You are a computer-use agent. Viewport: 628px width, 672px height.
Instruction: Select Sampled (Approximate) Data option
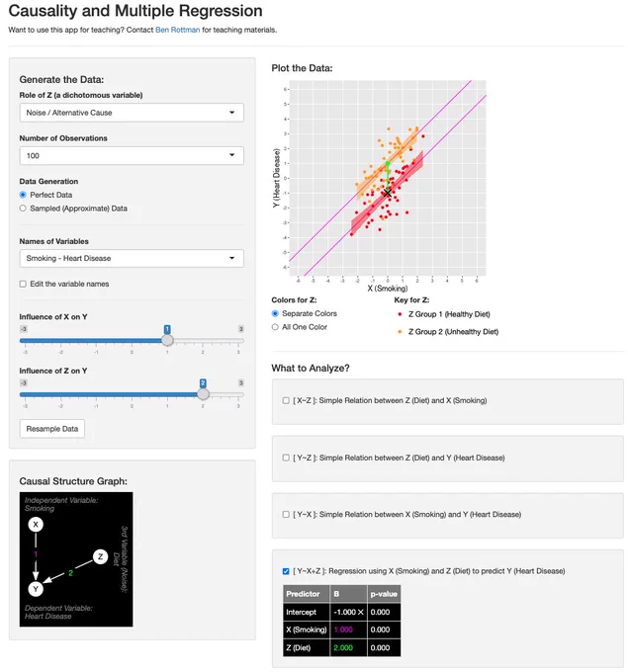pos(23,209)
